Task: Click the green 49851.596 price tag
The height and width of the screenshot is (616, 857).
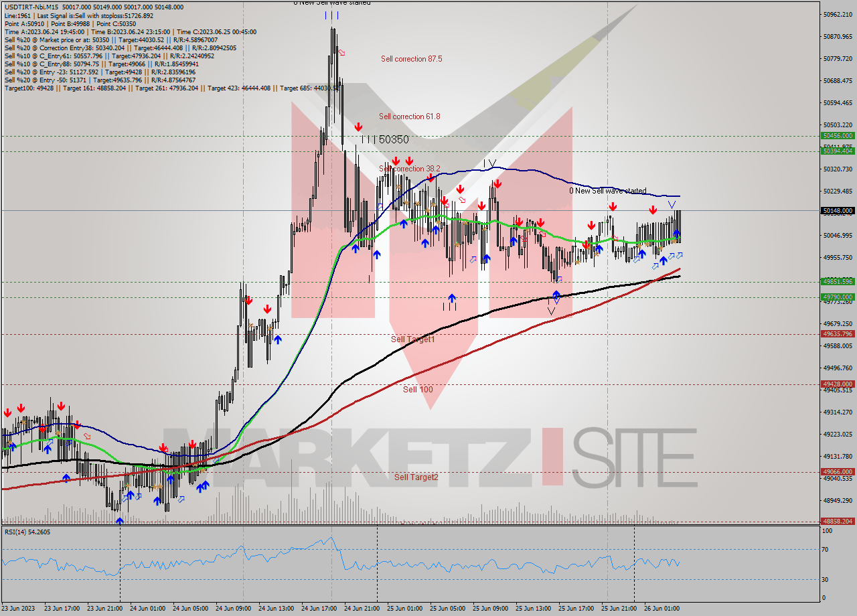Action: (837, 281)
